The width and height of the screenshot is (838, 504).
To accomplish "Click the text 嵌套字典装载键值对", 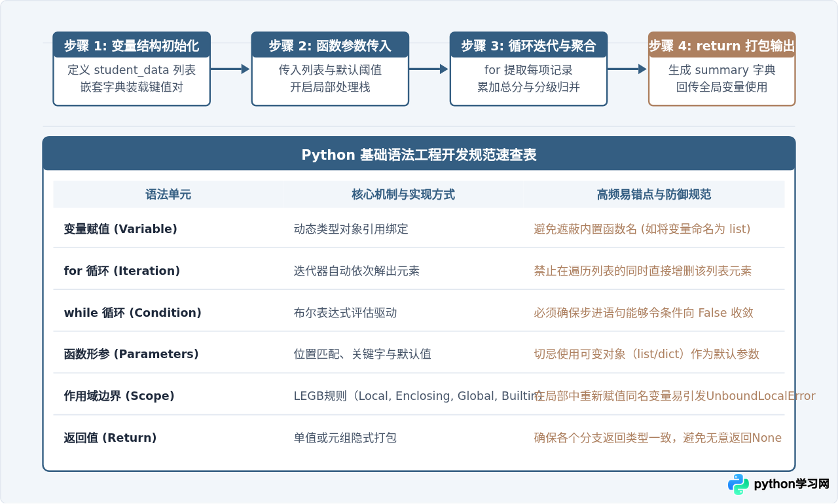I will click(132, 87).
